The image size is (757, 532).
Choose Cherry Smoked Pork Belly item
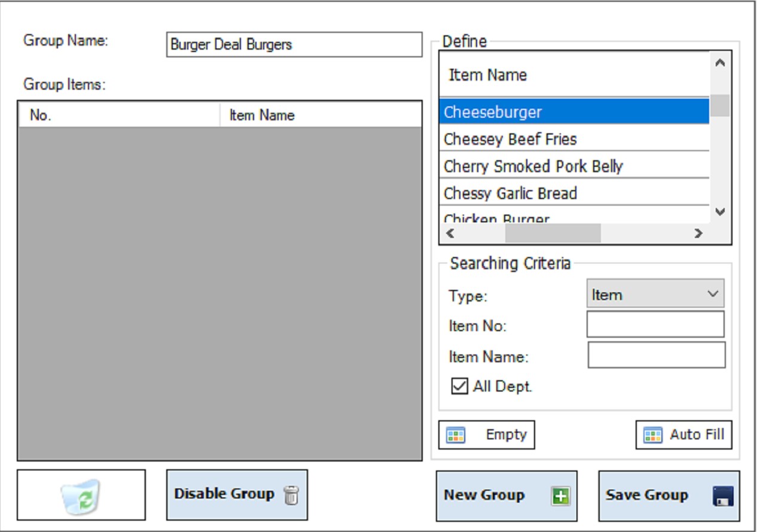coord(573,166)
